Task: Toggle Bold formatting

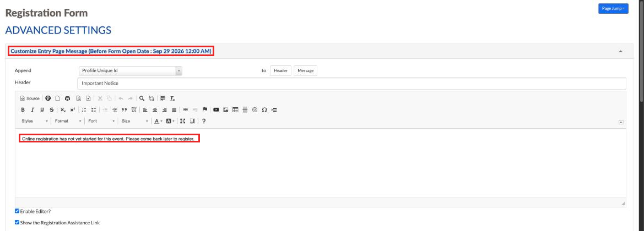Action: click(x=23, y=110)
